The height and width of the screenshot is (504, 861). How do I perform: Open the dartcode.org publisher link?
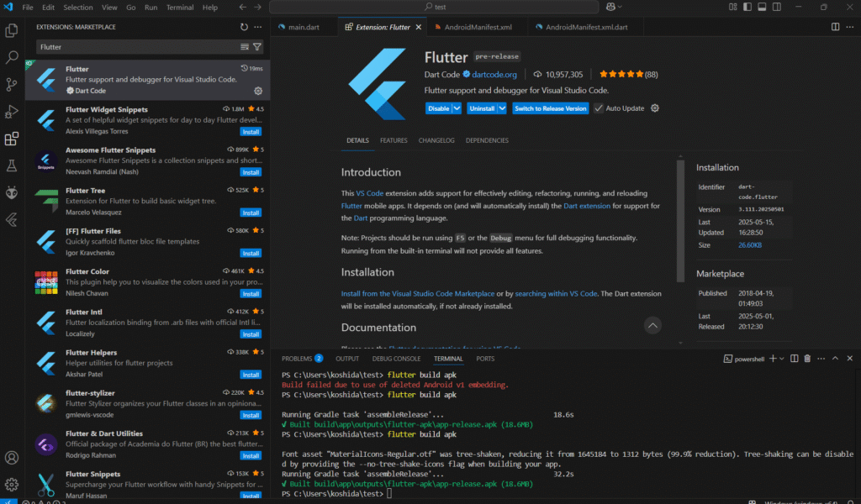pyautogui.click(x=494, y=75)
